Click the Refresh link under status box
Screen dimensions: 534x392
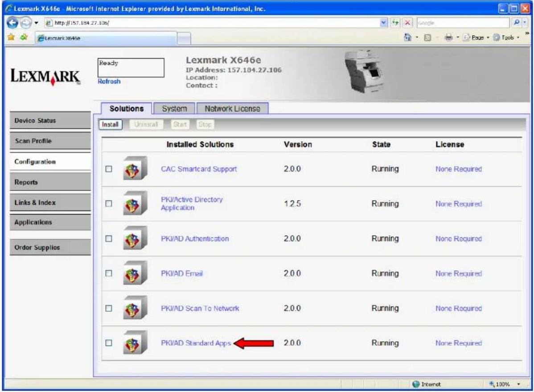coord(109,82)
